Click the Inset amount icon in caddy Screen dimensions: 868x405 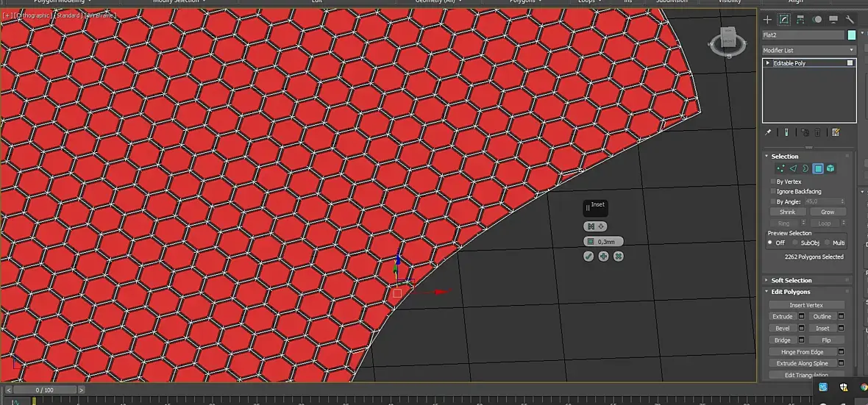click(x=591, y=242)
